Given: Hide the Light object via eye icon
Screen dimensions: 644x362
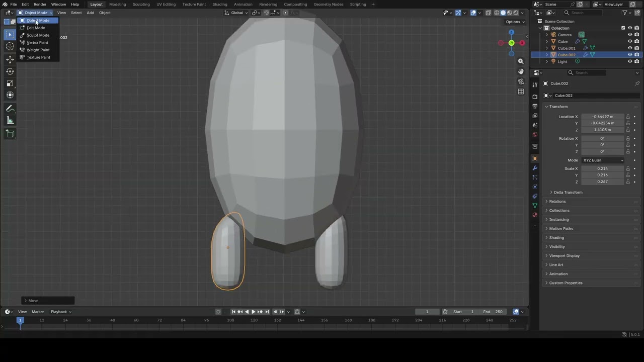Looking at the screenshot, I should pyautogui.click(x=630, y=61).
